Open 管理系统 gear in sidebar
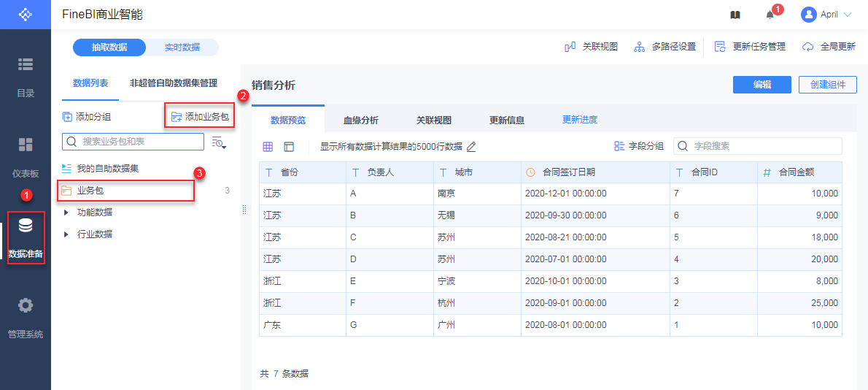 point(26,316)
